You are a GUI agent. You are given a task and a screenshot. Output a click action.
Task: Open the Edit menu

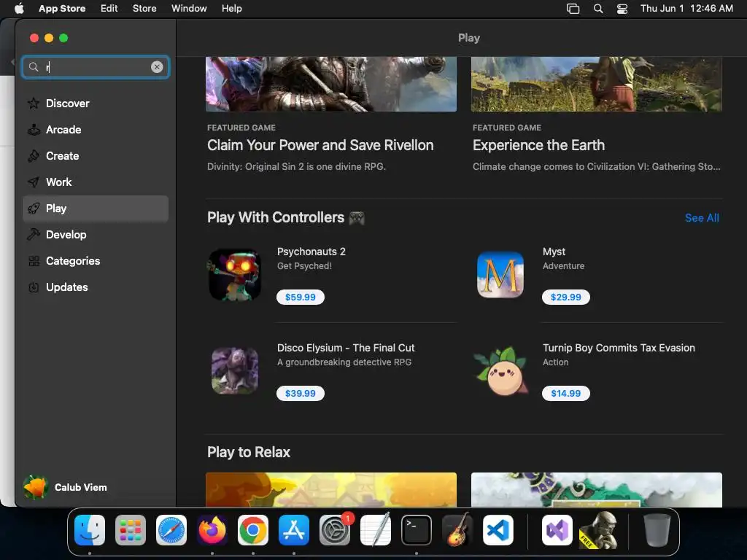click(x=109, y=9)
